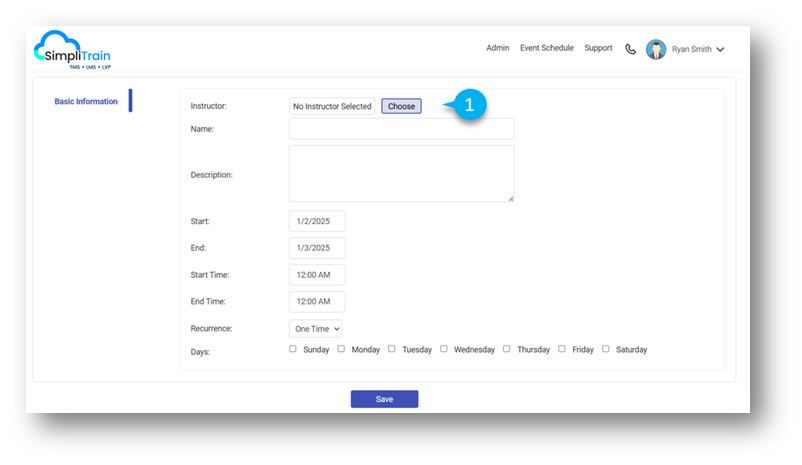Open the Recurrence dropdown

tap(316, 328)
